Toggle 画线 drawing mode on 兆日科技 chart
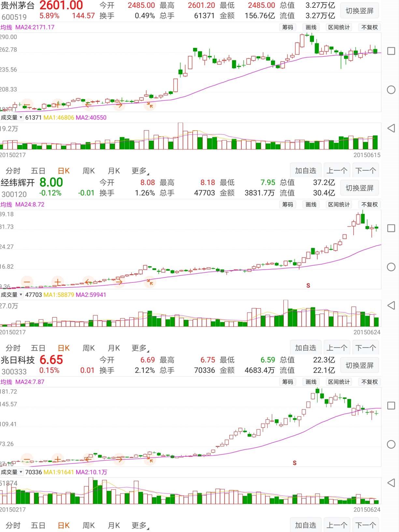The height and width of the screenshot is (532, 399). pyautogui.click(x=311, y=382)
